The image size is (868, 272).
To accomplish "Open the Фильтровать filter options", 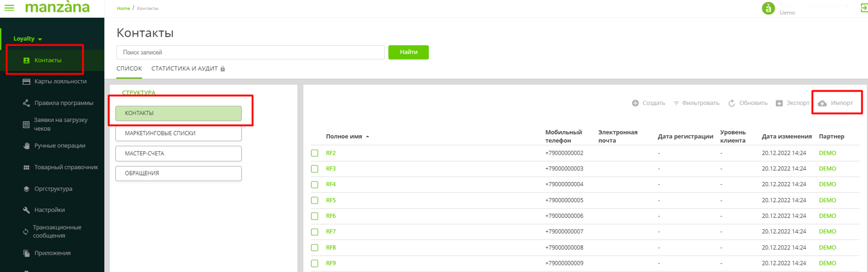I will pos(696,103).
